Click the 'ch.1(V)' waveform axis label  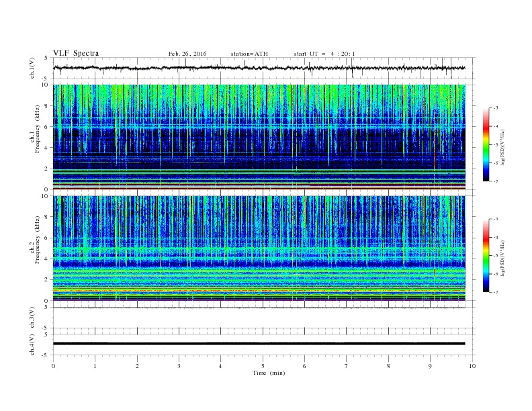[x=32, y=68]
